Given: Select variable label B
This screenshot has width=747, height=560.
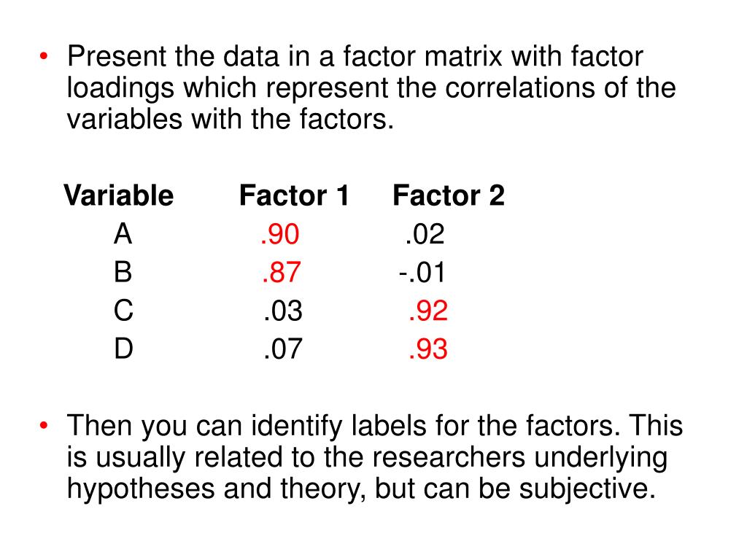Looking at the screenshot, I should tap(123, 273).
